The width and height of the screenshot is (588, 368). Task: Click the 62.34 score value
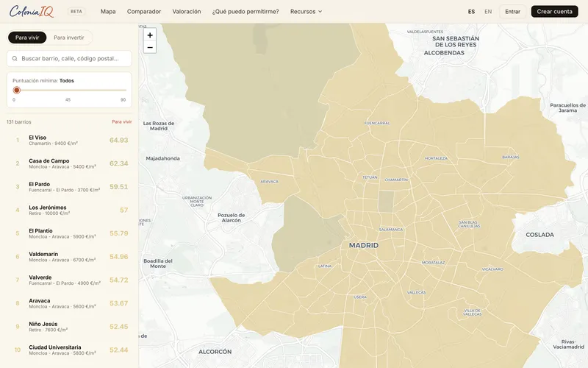point(119,163)
